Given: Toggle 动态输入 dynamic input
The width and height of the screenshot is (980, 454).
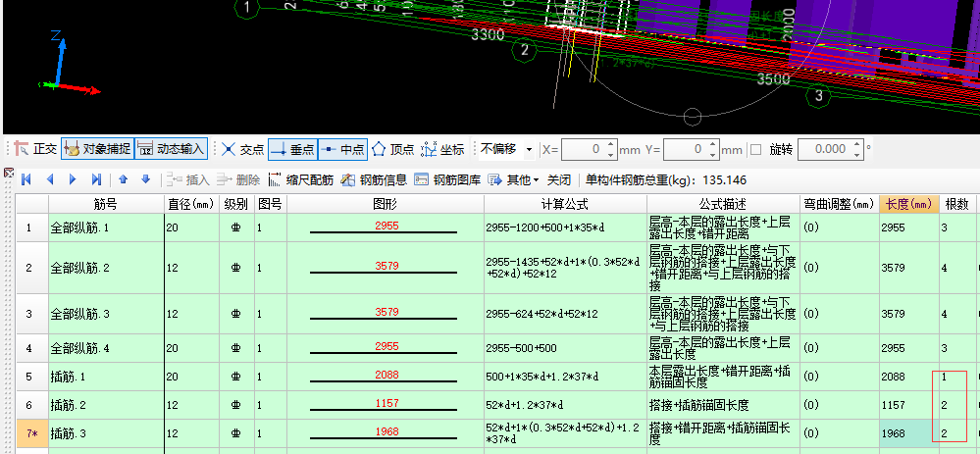Looking at the screenshot, I should [172, 149].
